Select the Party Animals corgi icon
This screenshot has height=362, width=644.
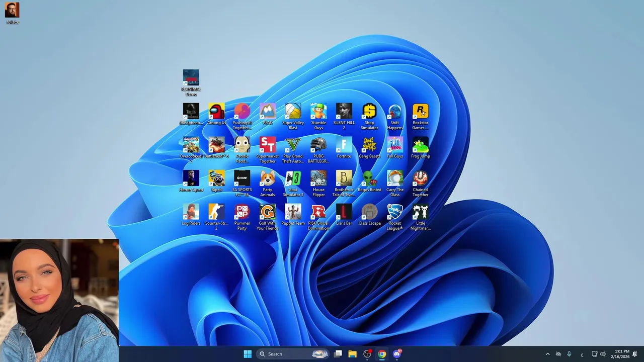268,184
